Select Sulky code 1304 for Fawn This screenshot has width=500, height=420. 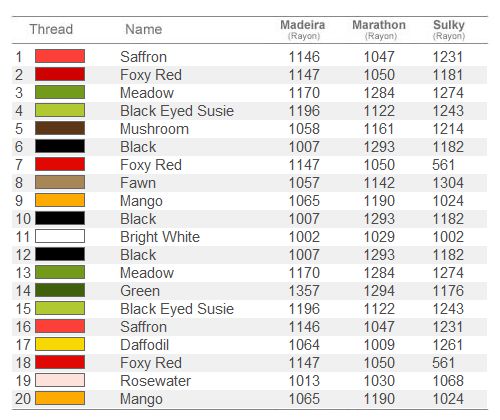[448, 183]
